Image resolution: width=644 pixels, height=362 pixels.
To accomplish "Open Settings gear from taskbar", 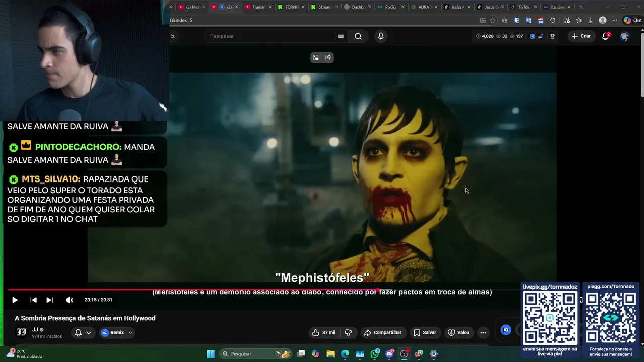I will pos(434,354).
